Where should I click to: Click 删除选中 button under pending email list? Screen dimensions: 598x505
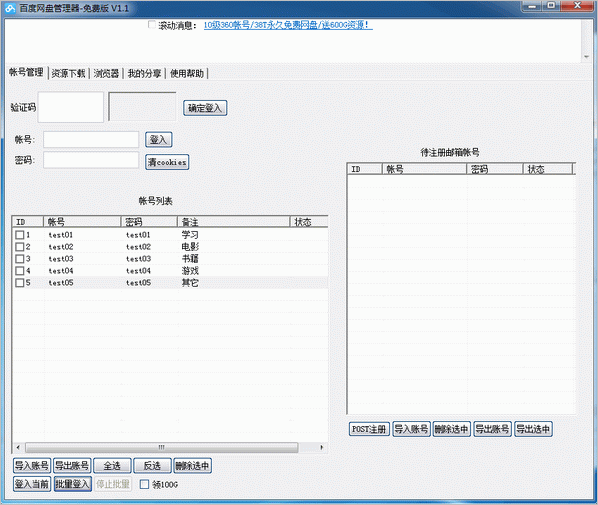pyautogui.click(x=452, y=429)
